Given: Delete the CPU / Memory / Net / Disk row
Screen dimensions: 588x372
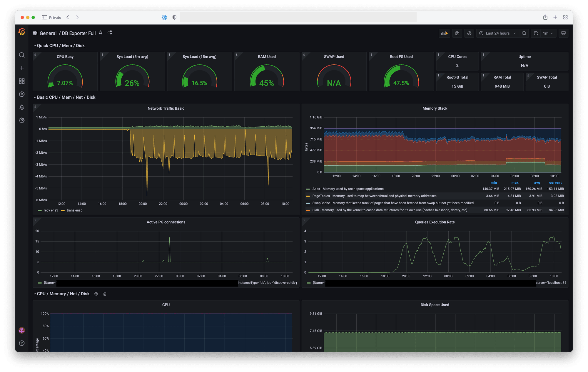Looking at the screenshot, I should (x=105, y=294).
